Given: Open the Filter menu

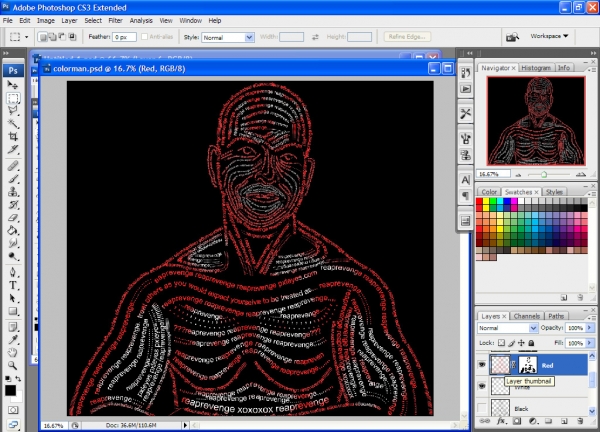Looking at the screenshot, I should 115,21.
